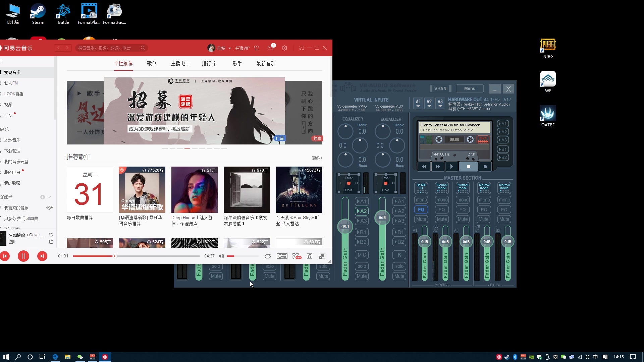The image size is (644, 362).
Task: Switch to the 最新音乐 tab
Action: (x=266, y=63)
